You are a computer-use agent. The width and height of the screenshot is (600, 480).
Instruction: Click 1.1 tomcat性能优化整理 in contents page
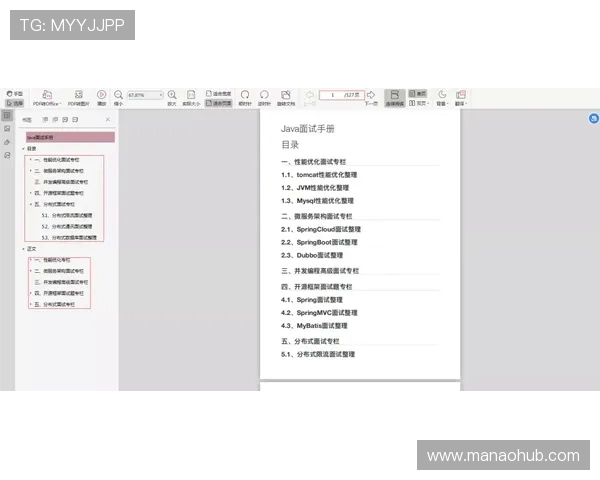319,175
